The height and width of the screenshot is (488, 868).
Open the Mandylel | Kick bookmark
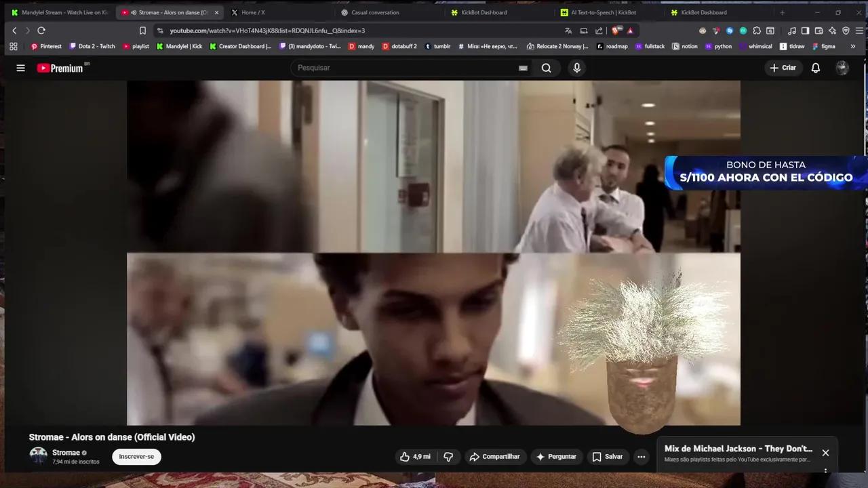click(x=179, y=46)
